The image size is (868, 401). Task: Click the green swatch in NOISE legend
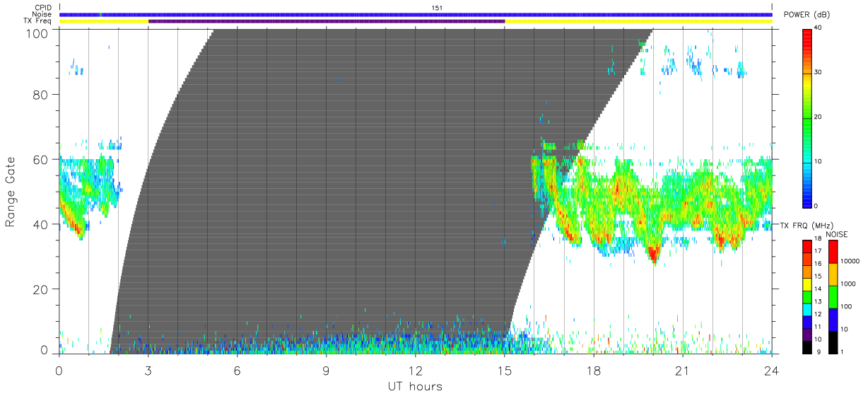[833, 296]
